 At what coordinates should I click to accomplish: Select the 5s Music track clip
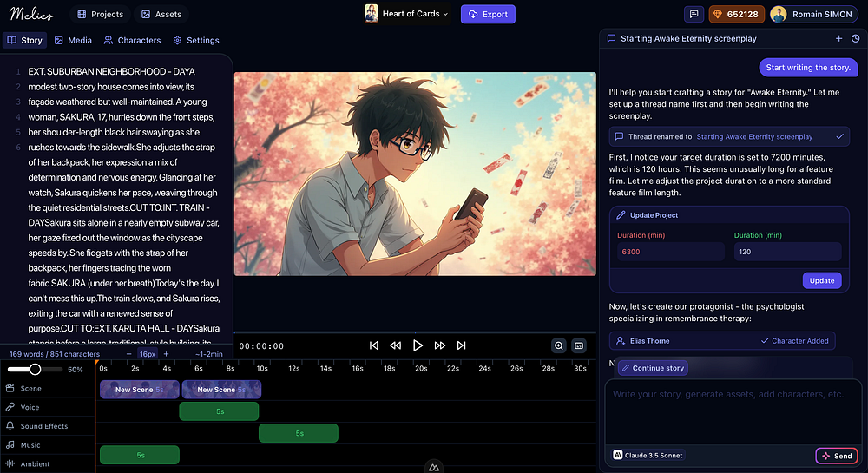(140, 455)
